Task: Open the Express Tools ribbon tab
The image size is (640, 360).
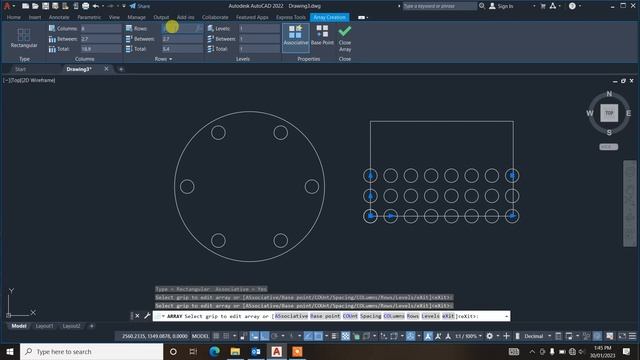Action: point(291,17)
